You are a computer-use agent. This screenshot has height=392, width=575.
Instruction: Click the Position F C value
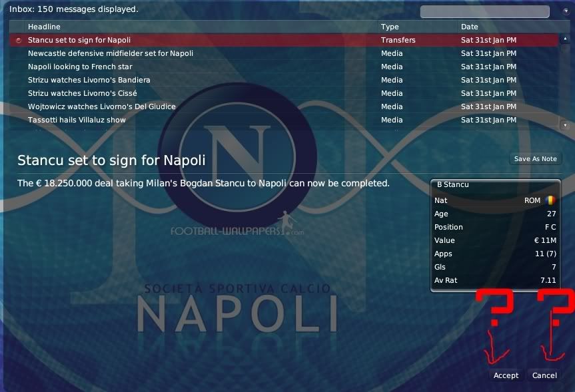[x=550, y=227]
